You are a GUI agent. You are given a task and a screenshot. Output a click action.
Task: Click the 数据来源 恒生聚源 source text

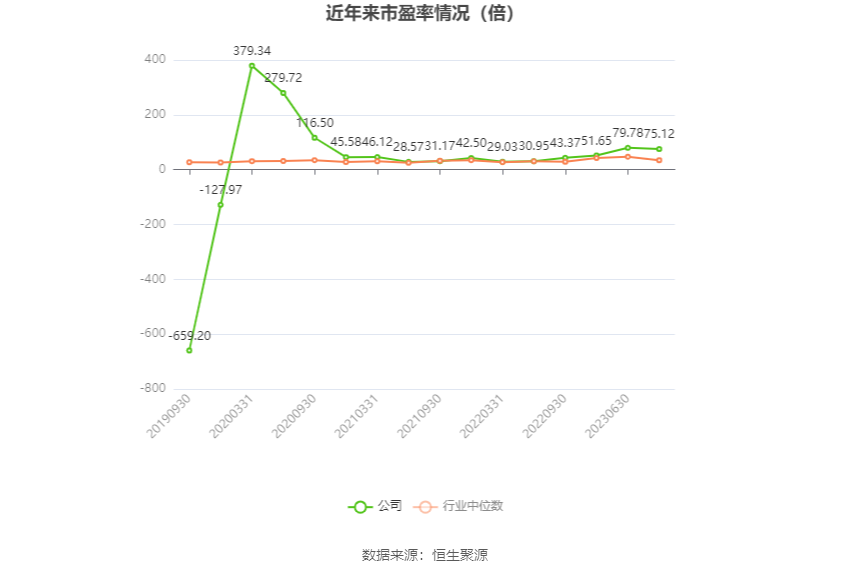425,555
